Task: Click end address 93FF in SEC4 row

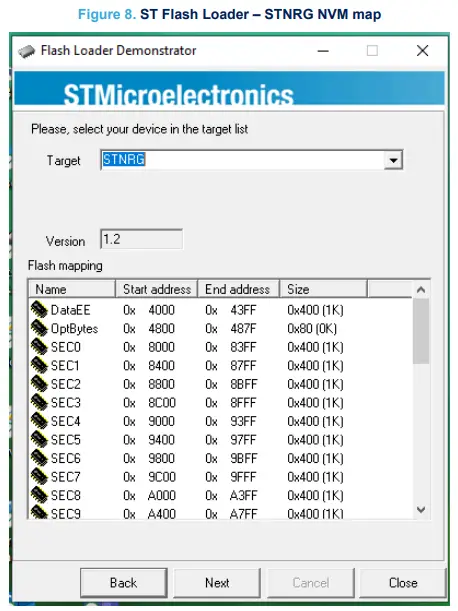Action: tap(243, 421)
